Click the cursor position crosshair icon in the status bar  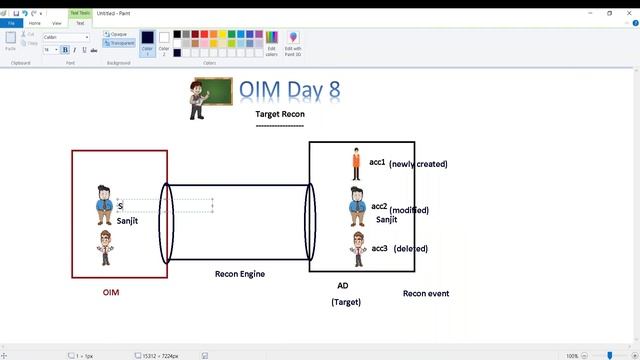pyautogui.click(x=4, y=356)
